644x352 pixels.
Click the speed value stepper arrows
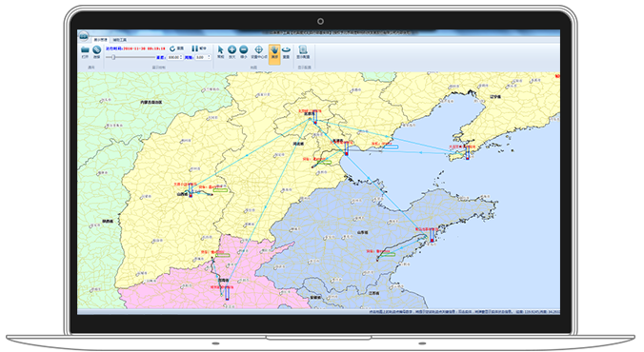click(x=181, y=57)
